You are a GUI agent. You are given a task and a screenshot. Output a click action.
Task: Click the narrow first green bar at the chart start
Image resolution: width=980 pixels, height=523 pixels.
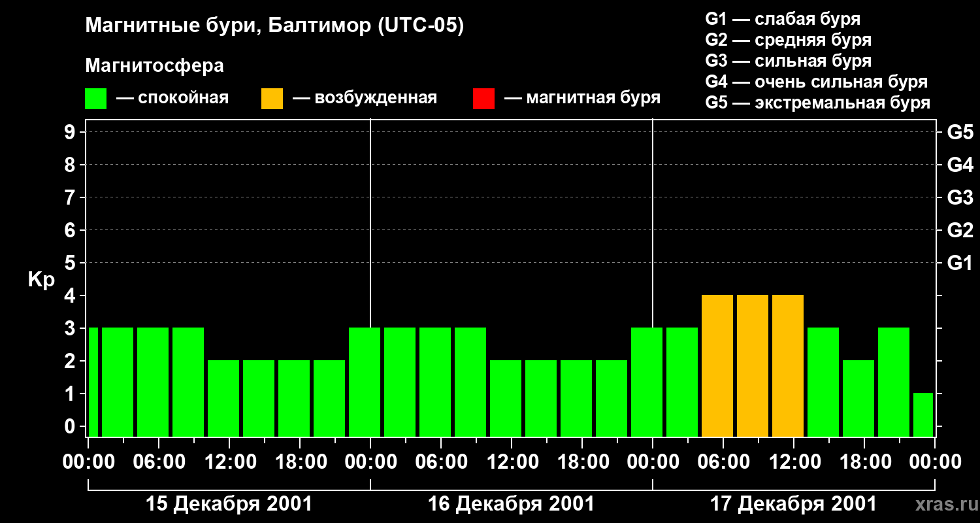pos(93,382)
